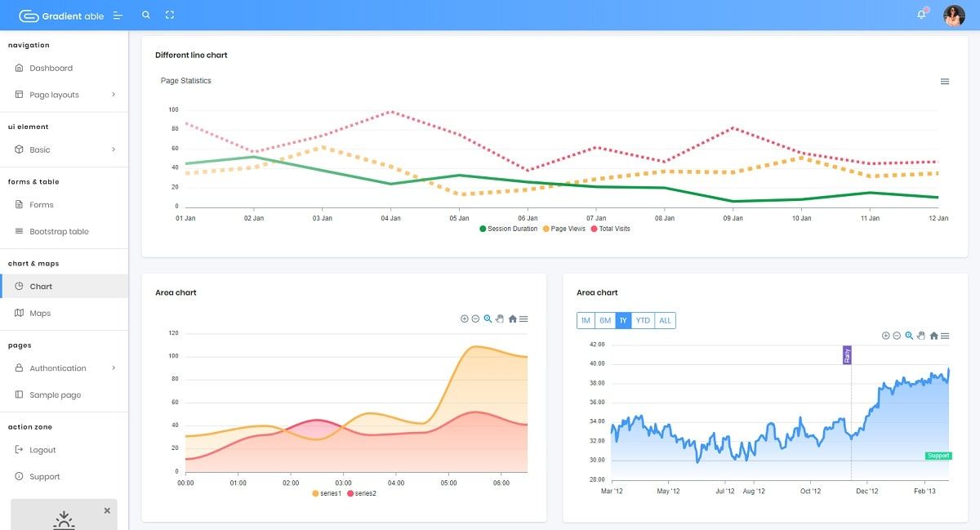
Task: Open Page Statistics chart hamburger menu
Action: [x=945, y=82]
